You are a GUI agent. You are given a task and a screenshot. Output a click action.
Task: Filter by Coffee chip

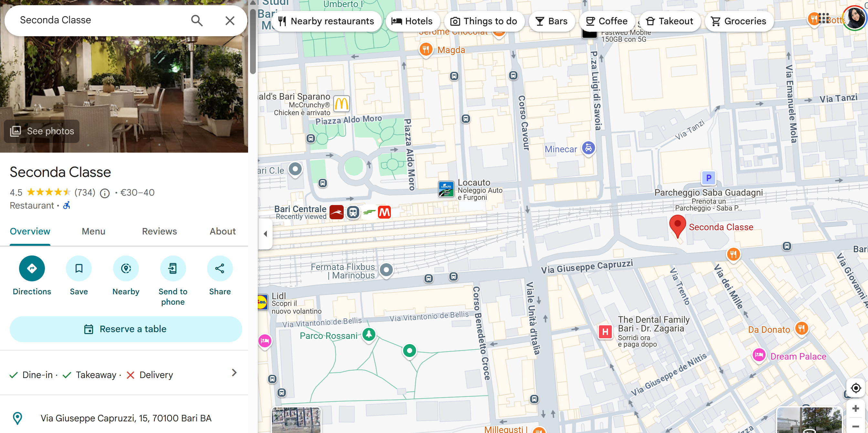point(607,21)
